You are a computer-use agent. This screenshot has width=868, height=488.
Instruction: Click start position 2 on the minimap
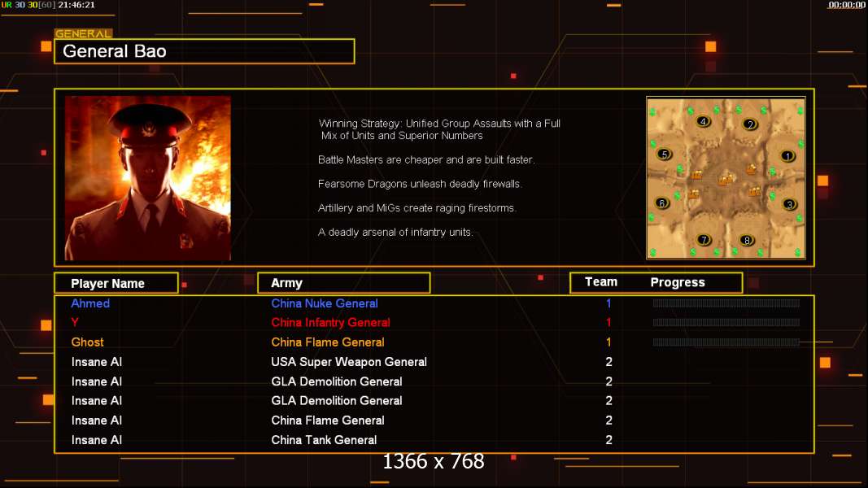(x=750, y=124)
